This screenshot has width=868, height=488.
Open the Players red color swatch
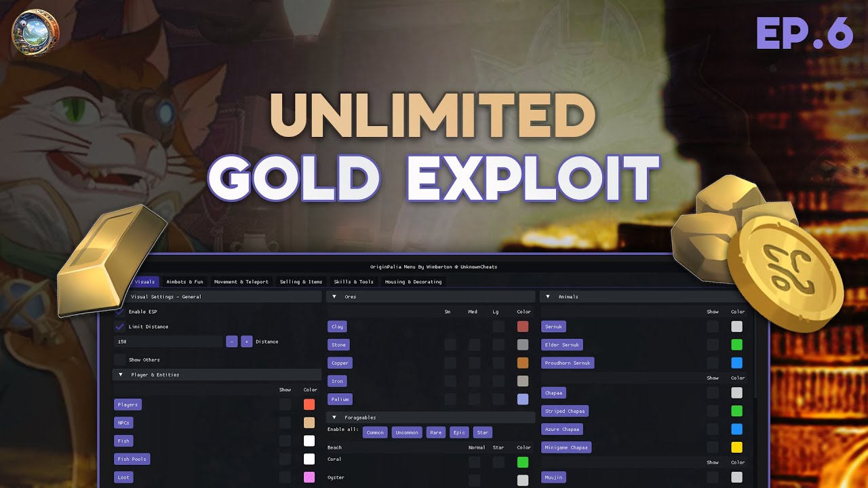click(309, 405)
